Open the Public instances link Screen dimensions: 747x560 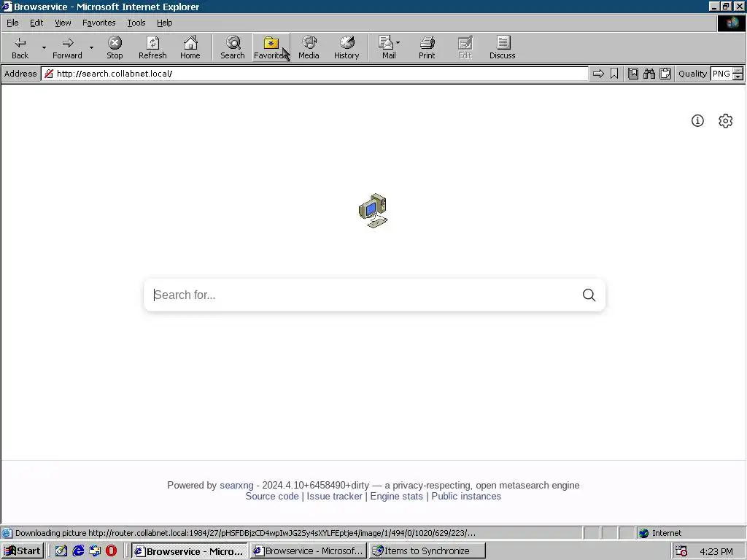pyautogui.click(x=466, y=496)
